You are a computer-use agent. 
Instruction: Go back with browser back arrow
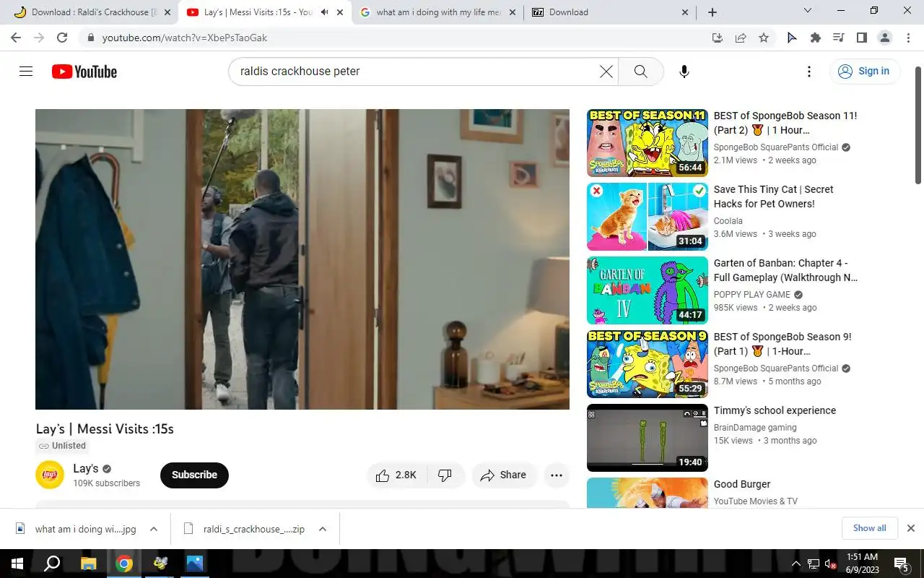point(16,38)
